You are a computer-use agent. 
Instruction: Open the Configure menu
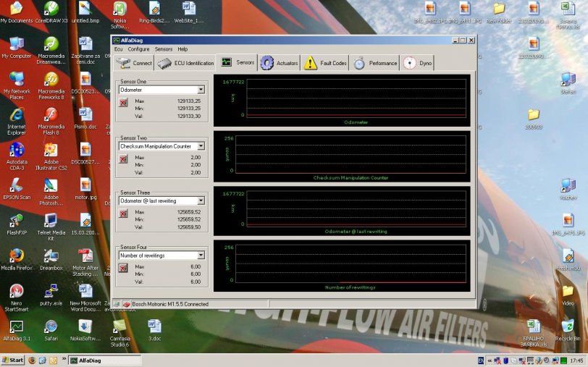138,49
